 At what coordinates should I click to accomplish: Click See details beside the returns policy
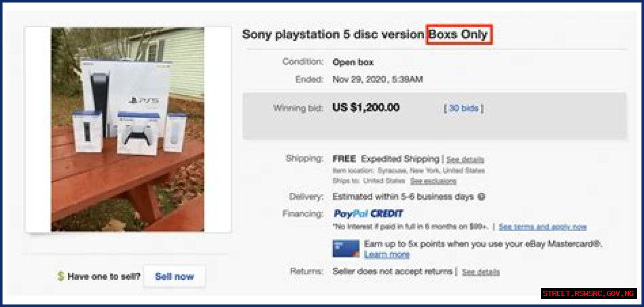tap(480, 272)
